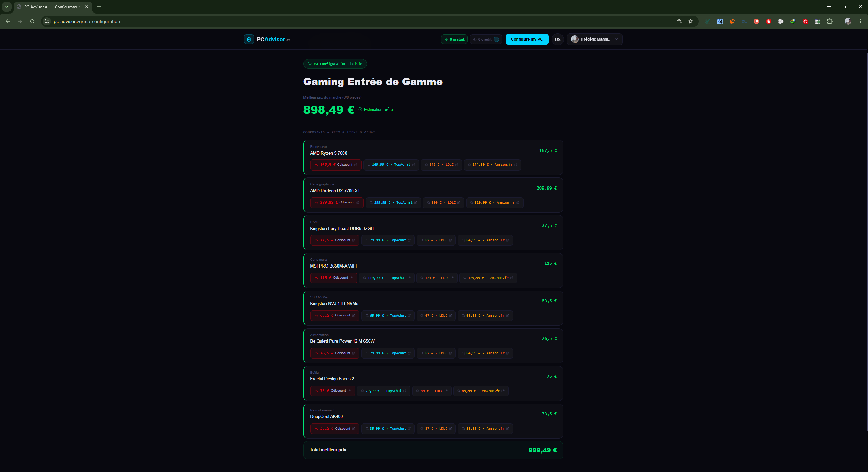Open Amazon.fr 69,99 € SSD link
The image size is (868, 472).
coord(485,316)
